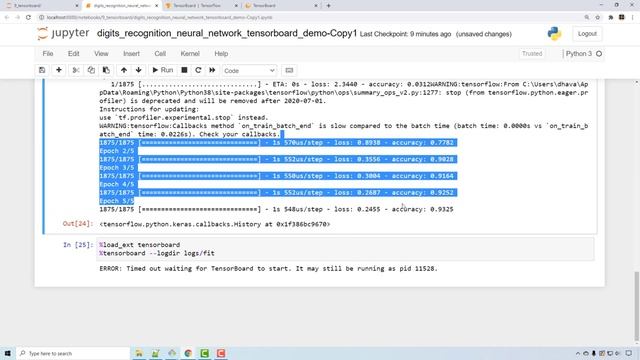
Task: Move selected cell down with the down arrow
Action: click(139, 70)
